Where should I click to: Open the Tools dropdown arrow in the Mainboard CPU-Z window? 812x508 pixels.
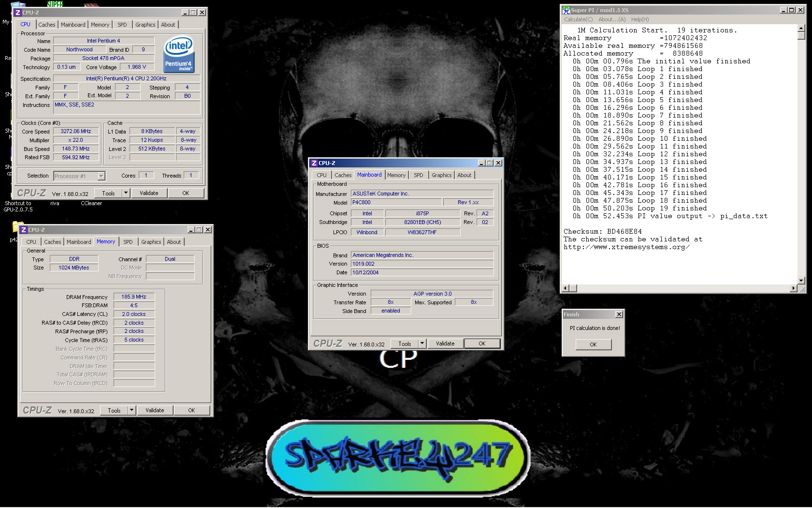coord(422,344)
